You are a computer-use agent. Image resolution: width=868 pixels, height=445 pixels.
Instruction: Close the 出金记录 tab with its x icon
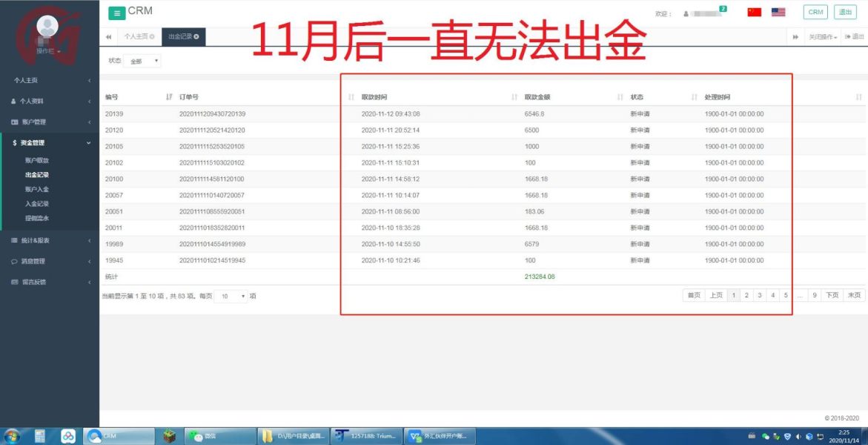pyautogui.click(x=196, y=36)
